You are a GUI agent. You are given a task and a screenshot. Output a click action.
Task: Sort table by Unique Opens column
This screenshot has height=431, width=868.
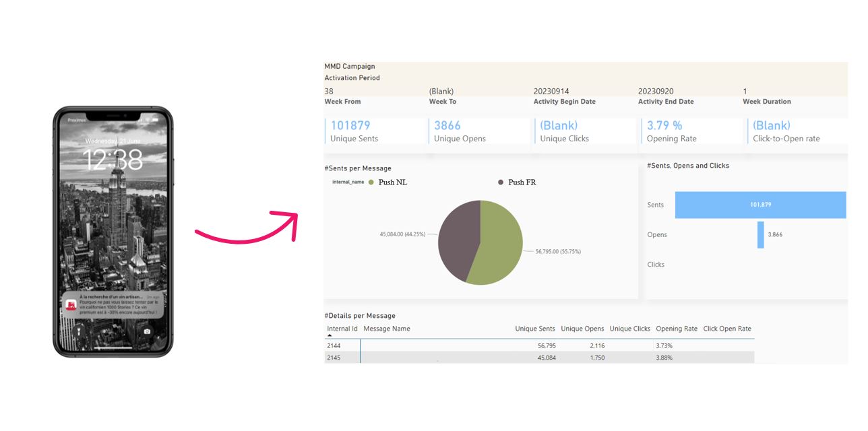tap(582, 329)
